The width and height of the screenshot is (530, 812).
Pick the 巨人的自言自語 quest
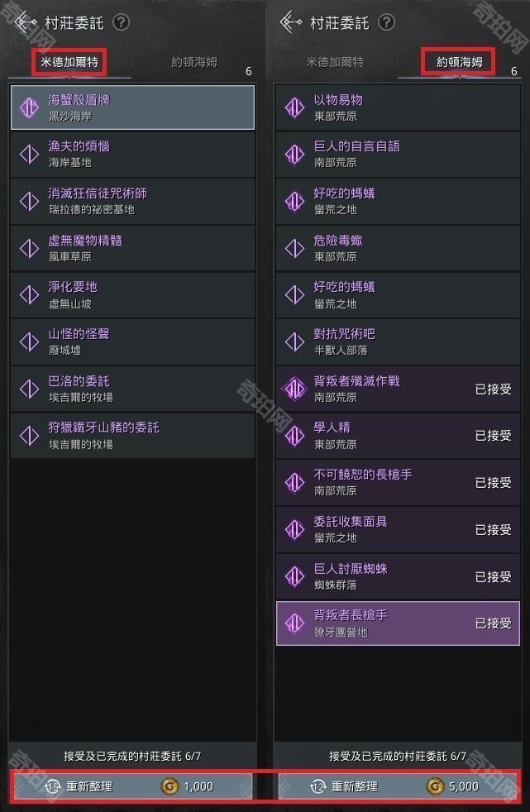(x=398, y=155)
